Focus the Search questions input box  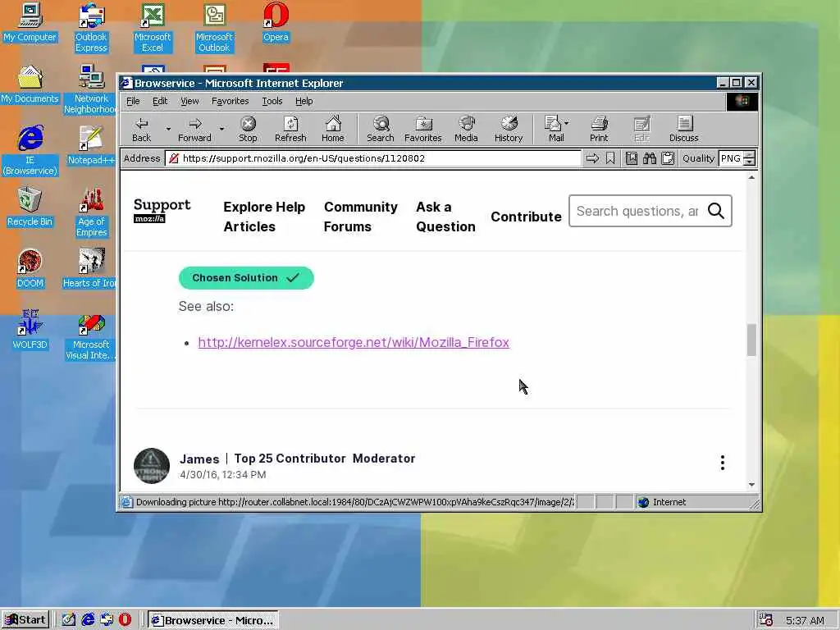click(637, 211)
